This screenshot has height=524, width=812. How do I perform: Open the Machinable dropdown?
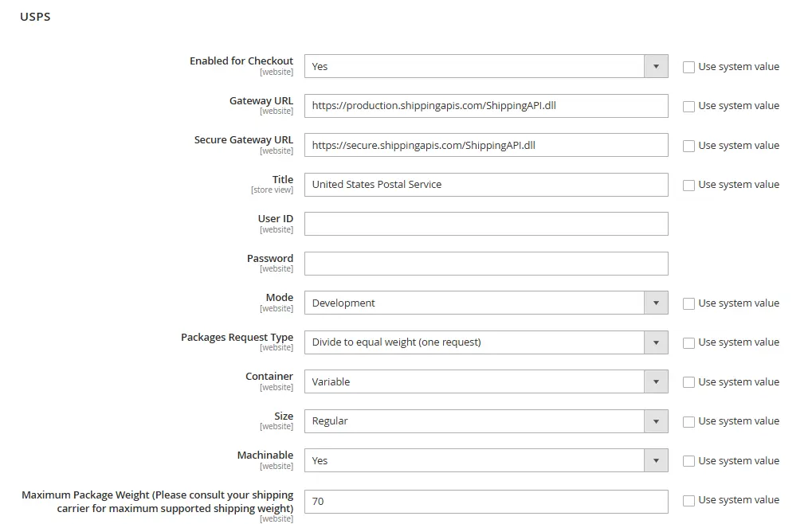656,460
